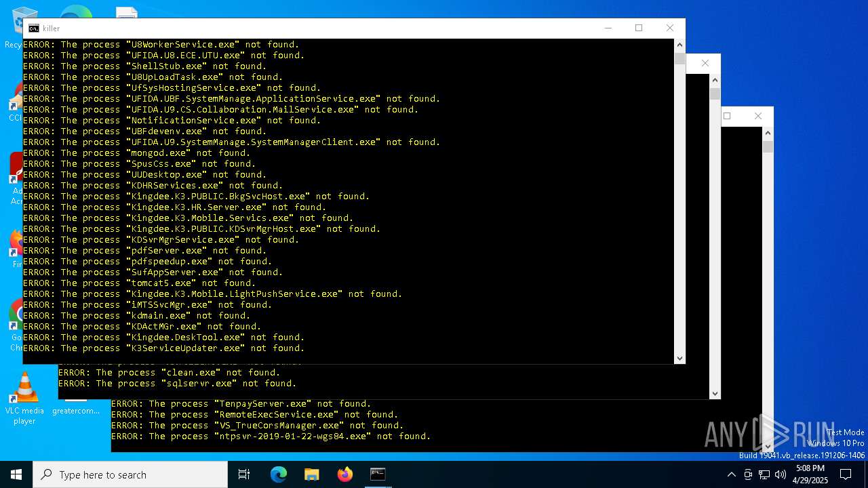Image resolution: width=868 pixels, height=488 pixels.
Task: Click the line mentioning "kdmain.exe"
Action: 137,316
